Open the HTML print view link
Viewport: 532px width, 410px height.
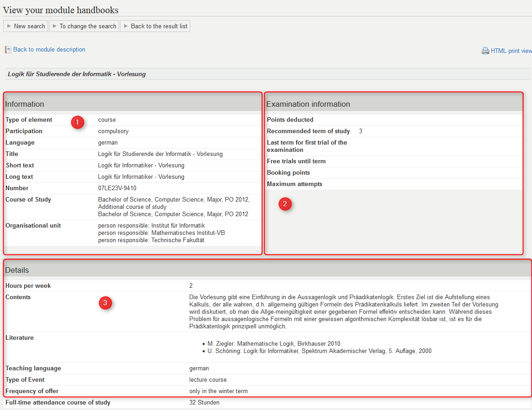tap(511, 51)
